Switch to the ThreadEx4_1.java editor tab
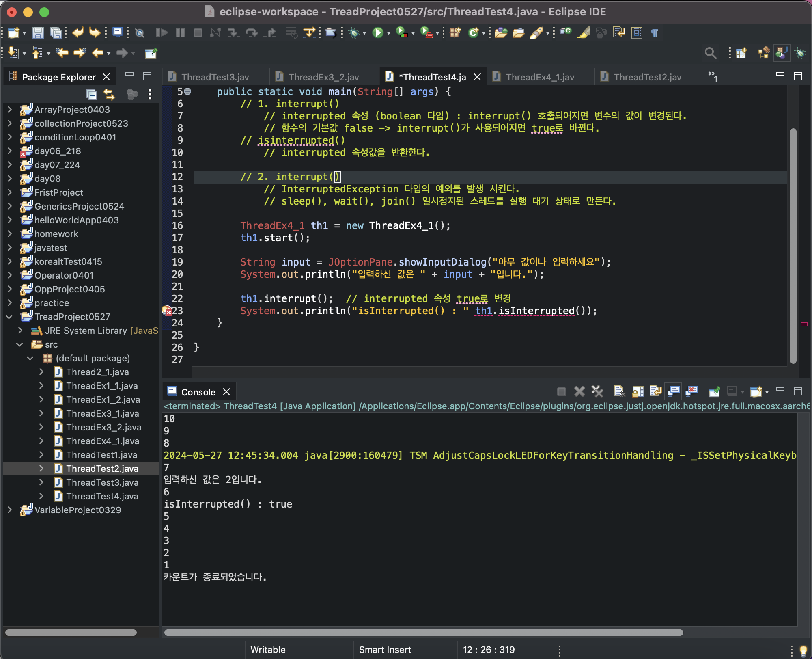The width and height of the screenshot is (812, 659). (x=540, y=77)
